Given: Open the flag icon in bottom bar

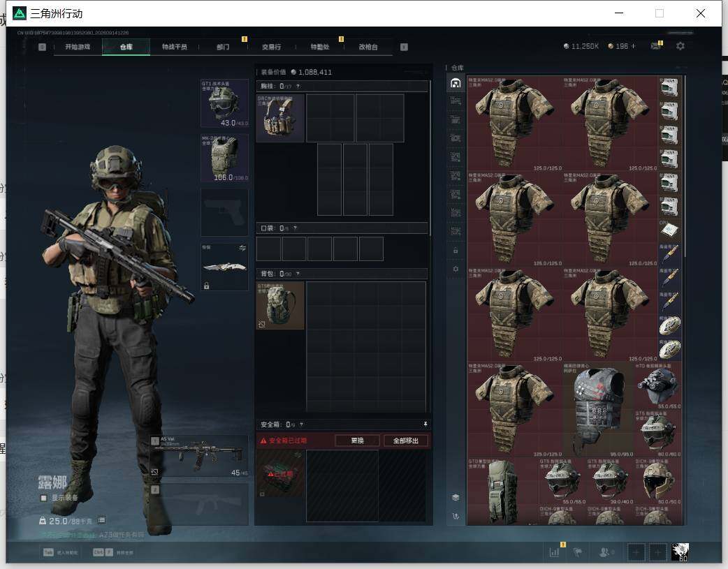Looking at the screenshot, I should pyautogui.click(x=578, y=552).
